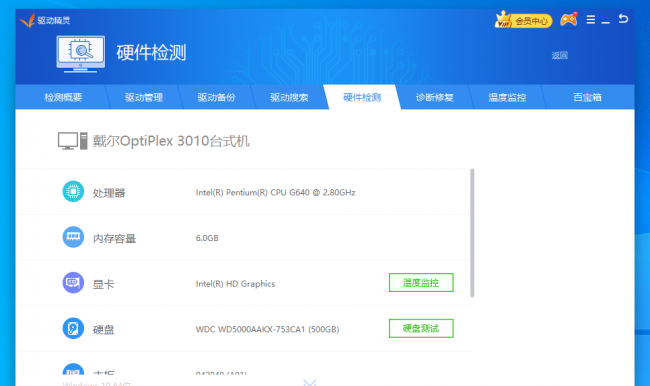Click the Intel(R) Pentium(R) CPU G640 text
650x386 pixels.
pos(275,192)
